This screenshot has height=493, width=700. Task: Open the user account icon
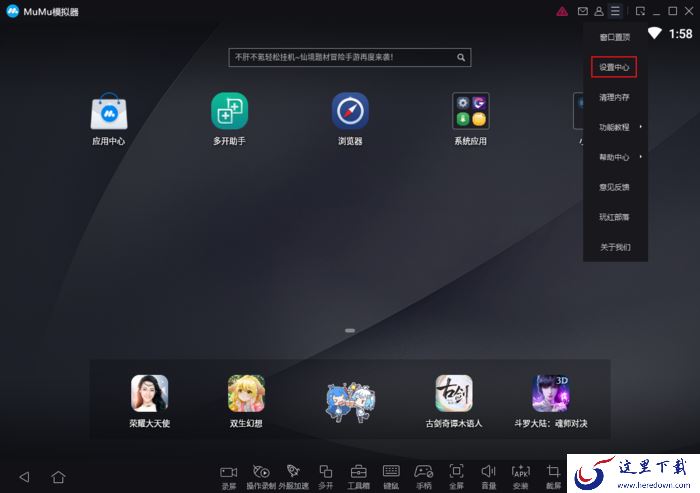tap(599, 11)
